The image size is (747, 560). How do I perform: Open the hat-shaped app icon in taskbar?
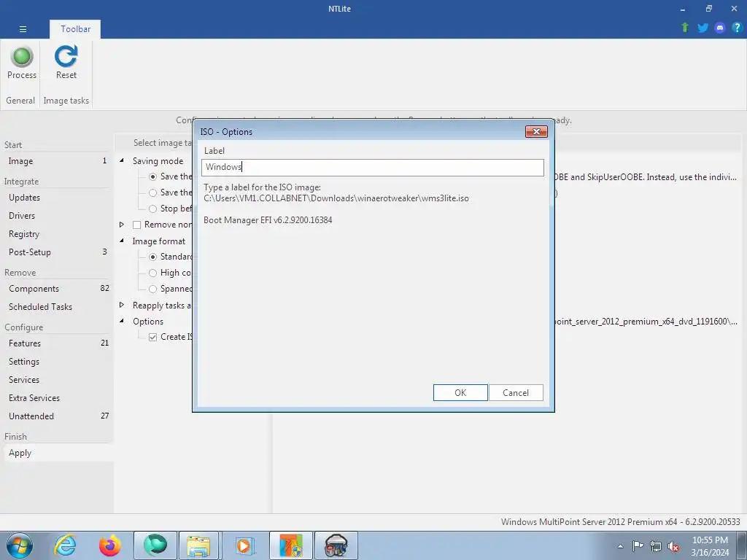(336, 545)
